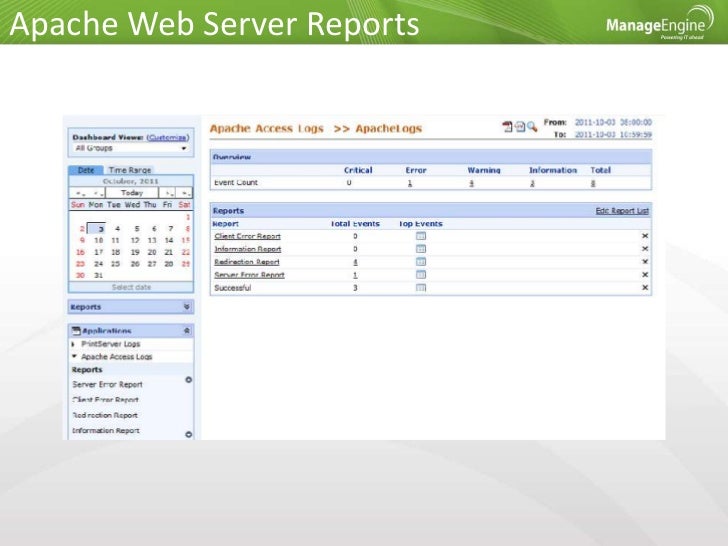This screenshot has height=546, width=728.
Task: Open Redirection Report link in table
Action: point(247,262)
